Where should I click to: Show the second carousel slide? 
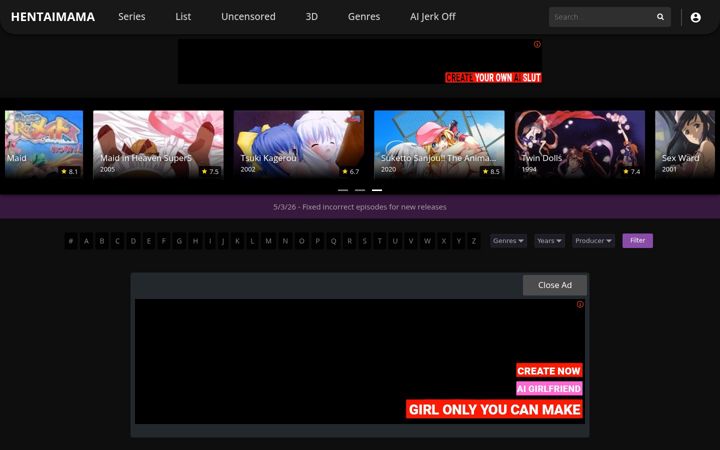click(360, 190)
